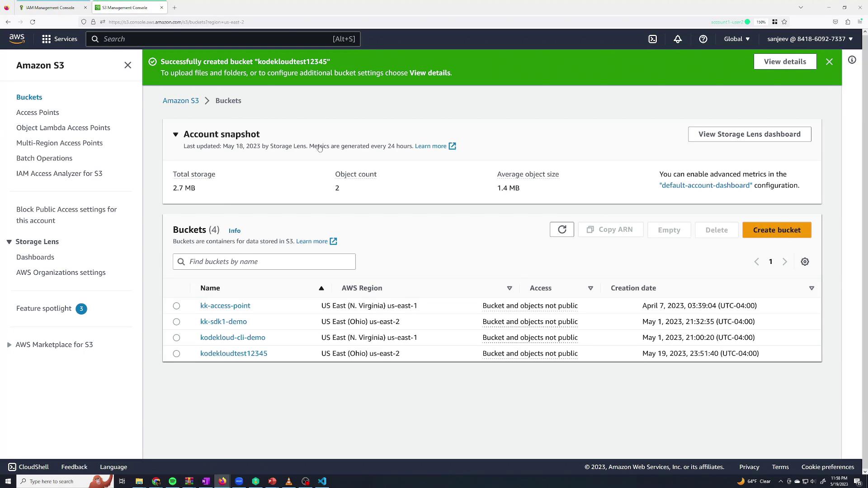
Task: Open the Global region dropdown
Action: click(736, 39)
